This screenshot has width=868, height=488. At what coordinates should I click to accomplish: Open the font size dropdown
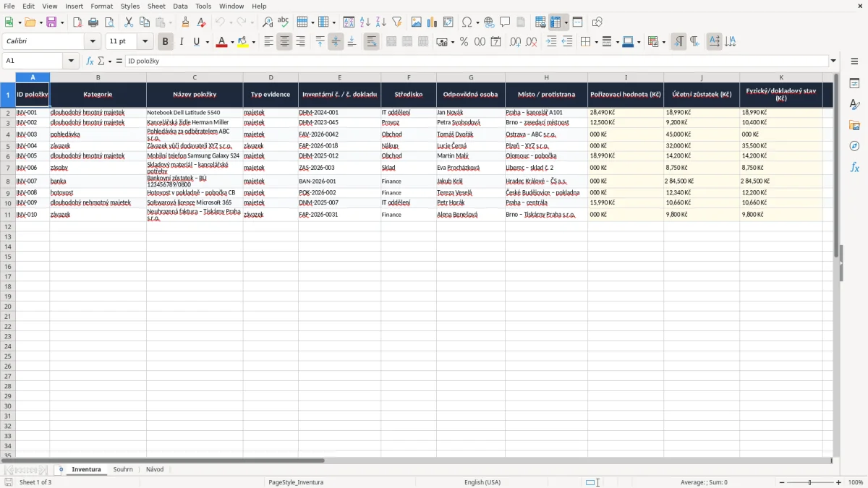click(x=145, y=42)
